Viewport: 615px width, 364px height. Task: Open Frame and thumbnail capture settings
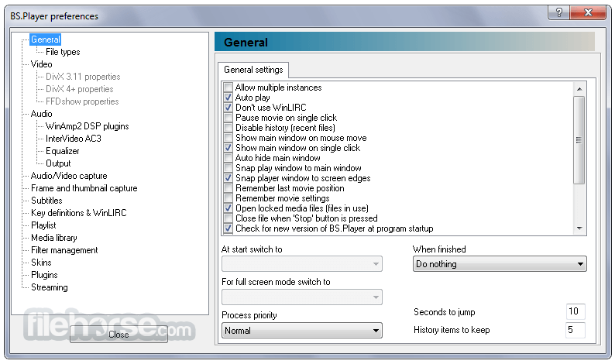point(84,188)
